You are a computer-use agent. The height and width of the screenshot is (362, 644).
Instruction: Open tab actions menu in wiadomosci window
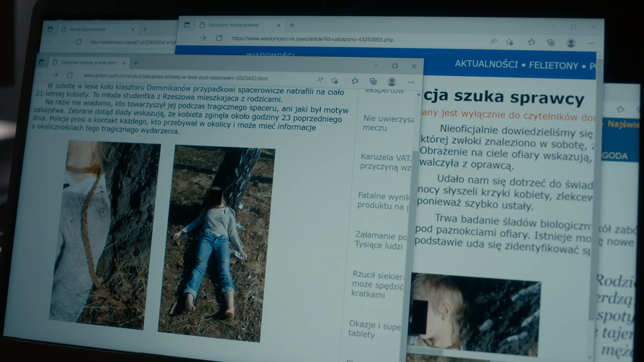coord(187,25)
